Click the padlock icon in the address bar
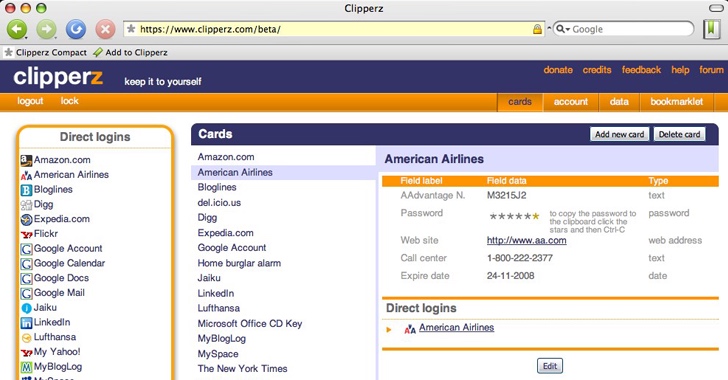 point(537,29)
